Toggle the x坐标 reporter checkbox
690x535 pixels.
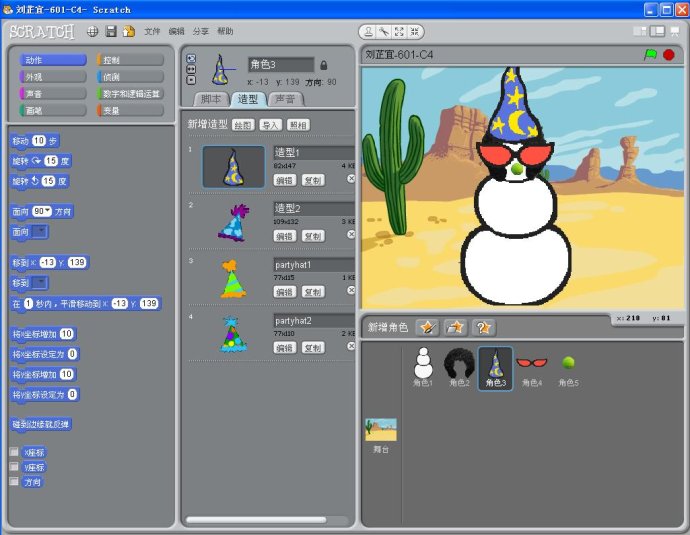coord(14,452)
